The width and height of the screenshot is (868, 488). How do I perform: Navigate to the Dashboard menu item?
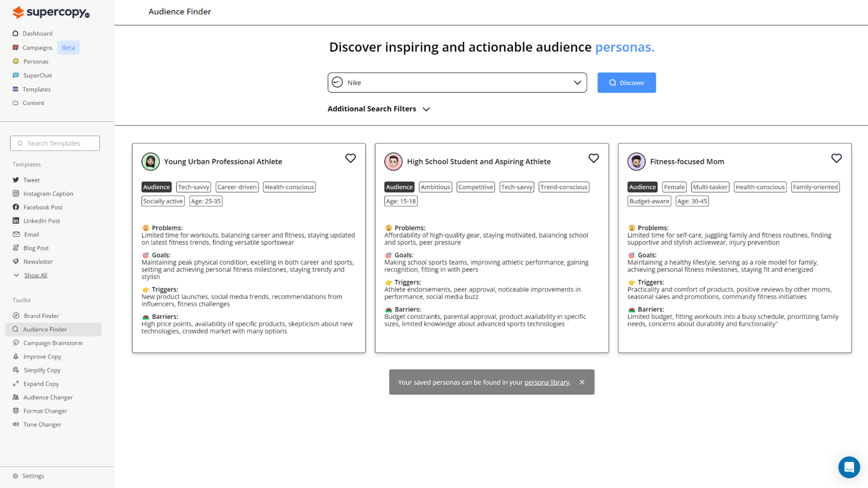[x=37, y=33]
